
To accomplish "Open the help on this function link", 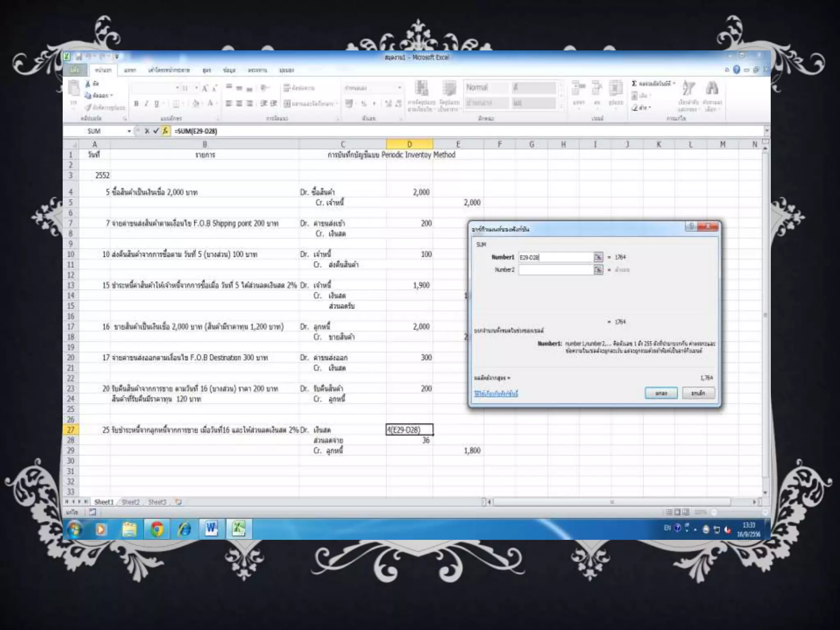I will [496, 393].
